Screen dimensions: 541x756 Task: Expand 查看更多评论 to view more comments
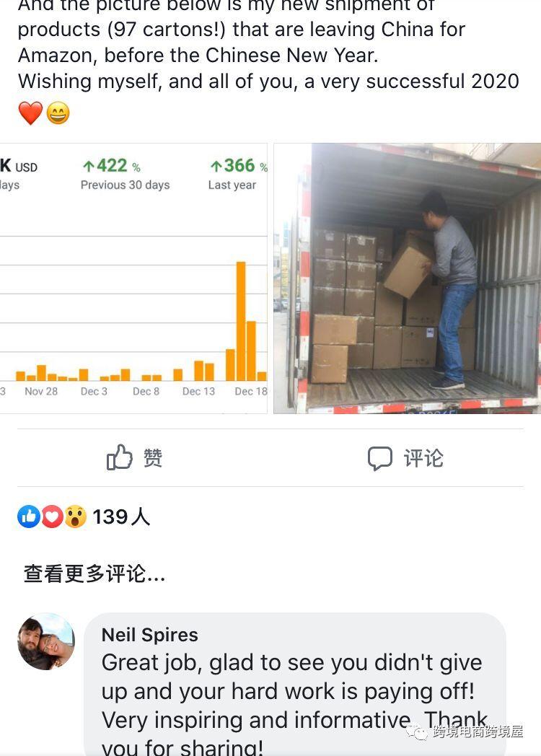click(94, 573)
